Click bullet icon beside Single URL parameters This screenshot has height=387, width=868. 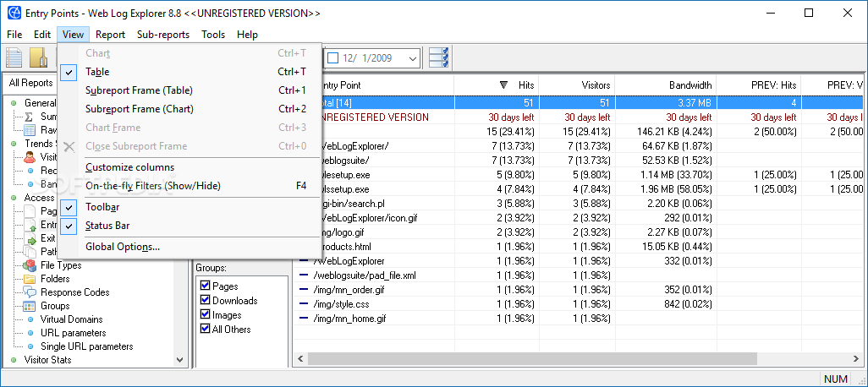click(30, 346)
